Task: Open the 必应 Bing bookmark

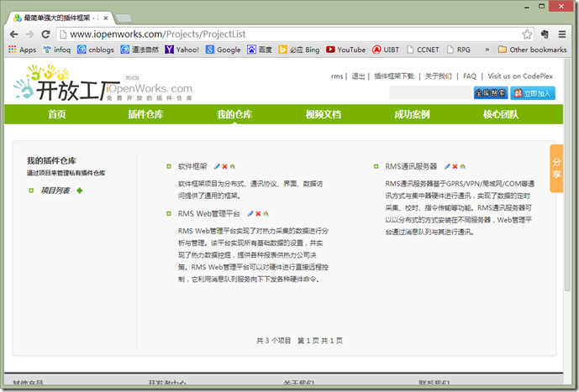Action: point(299,50)
